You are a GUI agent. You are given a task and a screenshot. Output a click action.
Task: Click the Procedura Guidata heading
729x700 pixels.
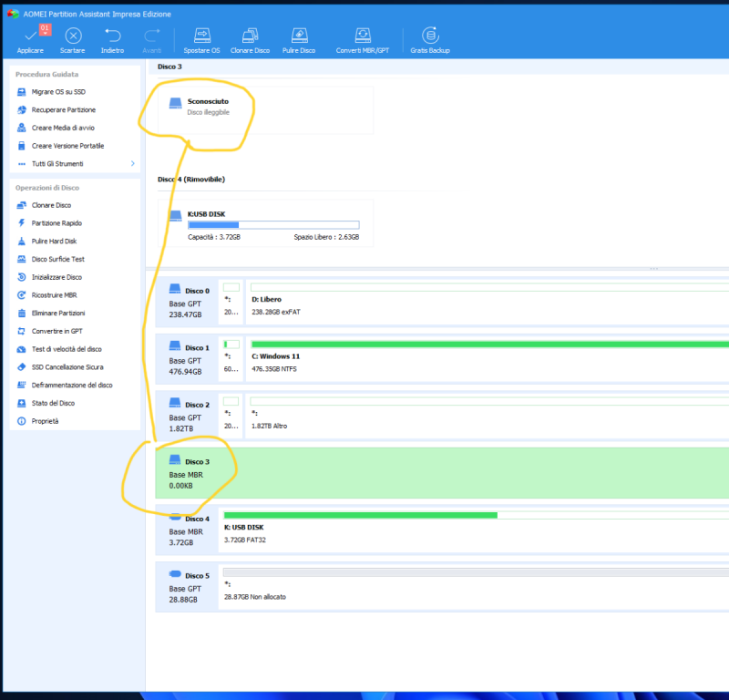(x=47, y=75)
